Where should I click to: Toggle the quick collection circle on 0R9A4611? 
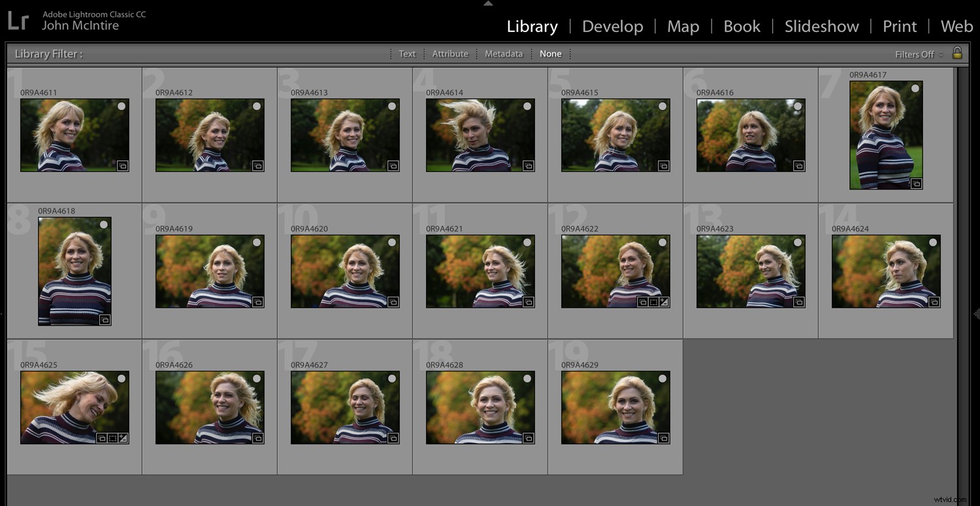click(121, 105)
